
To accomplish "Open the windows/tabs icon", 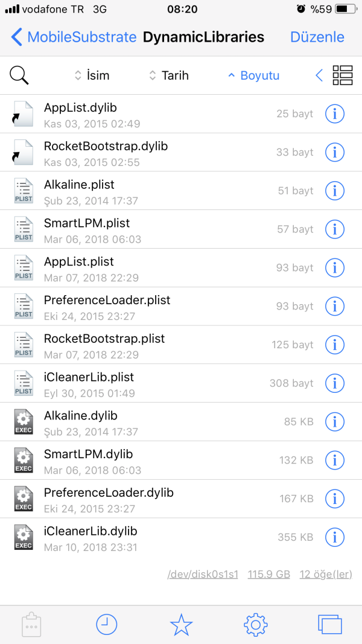I will click(x=329, y=625).
